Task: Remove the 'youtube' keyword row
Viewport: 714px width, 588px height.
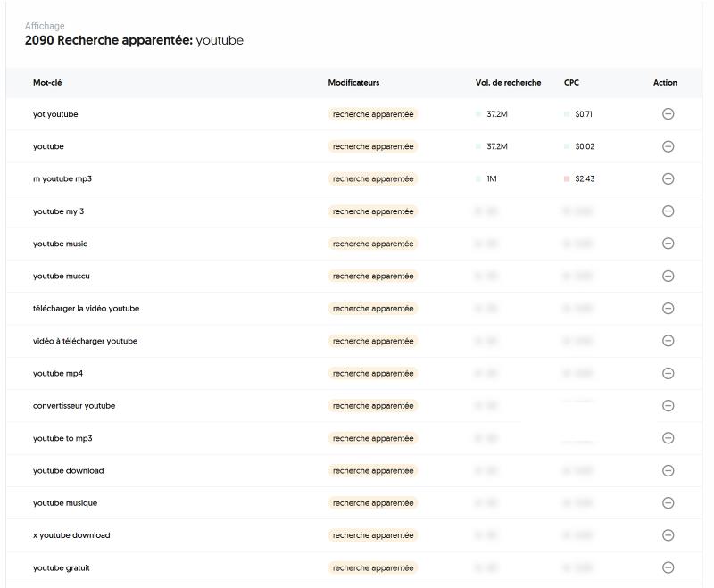Action: click(x=668, y=146)
